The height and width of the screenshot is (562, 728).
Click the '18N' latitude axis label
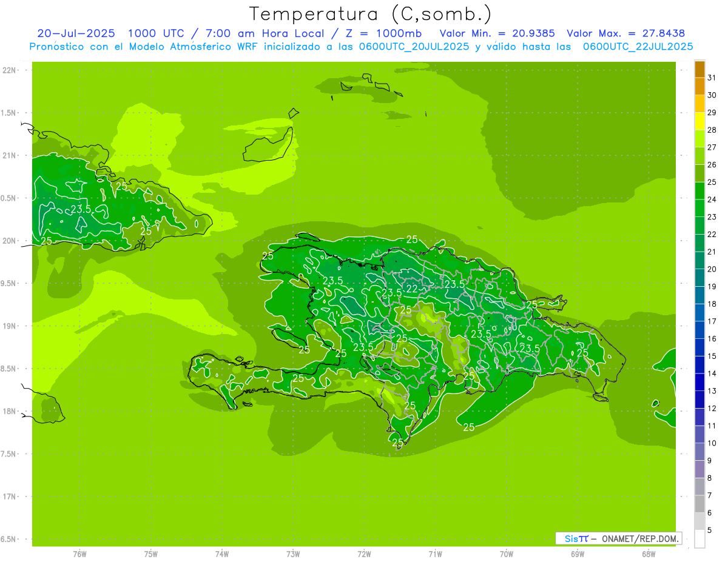pos(10,412)
